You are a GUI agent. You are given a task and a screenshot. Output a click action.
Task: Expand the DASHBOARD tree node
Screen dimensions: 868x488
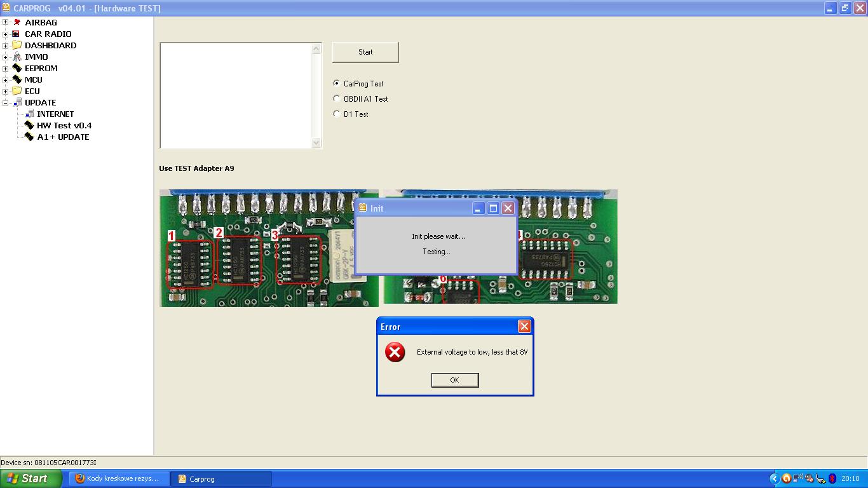click(x=5, y=45)
